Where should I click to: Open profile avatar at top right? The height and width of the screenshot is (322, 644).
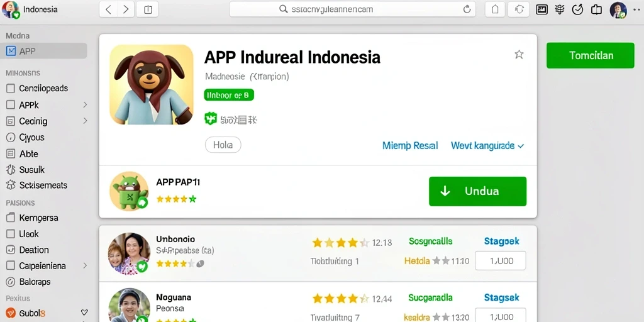pyautogui.click(x=618, y=10)
